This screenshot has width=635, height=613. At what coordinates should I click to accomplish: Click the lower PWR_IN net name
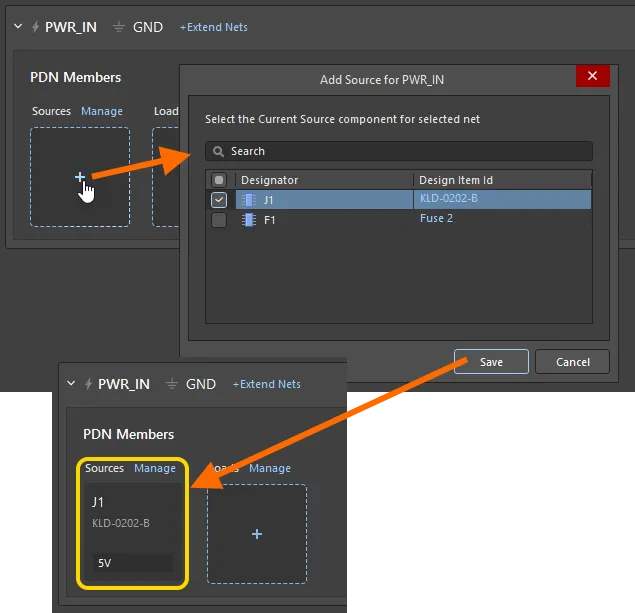(x=124, y=384)
